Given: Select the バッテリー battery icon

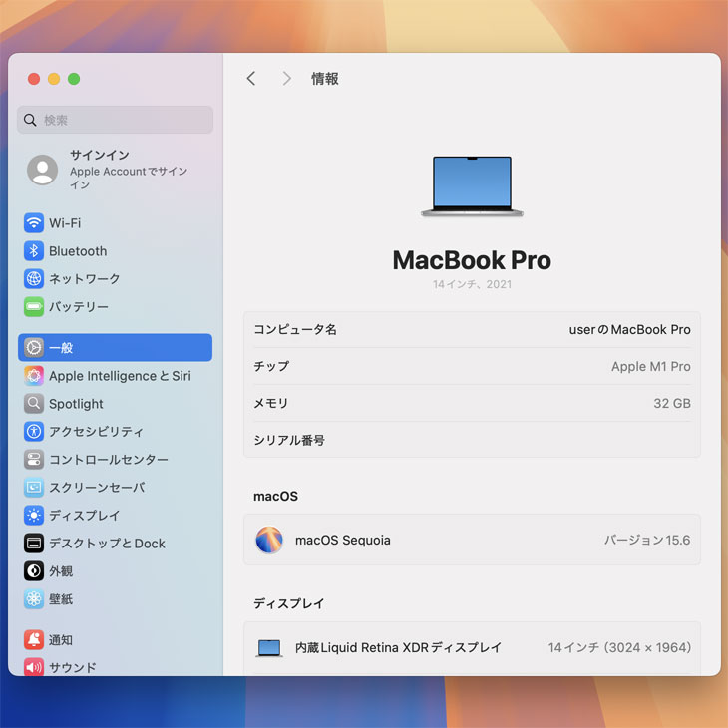Looking at the screenshot, I should (x=34, y=307).
